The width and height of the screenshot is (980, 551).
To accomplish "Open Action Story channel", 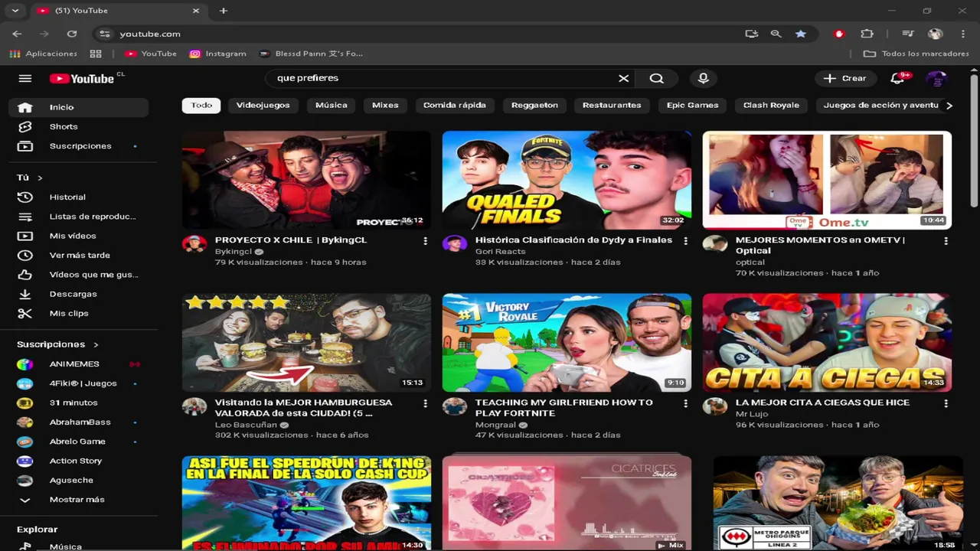I will (78, 461).
